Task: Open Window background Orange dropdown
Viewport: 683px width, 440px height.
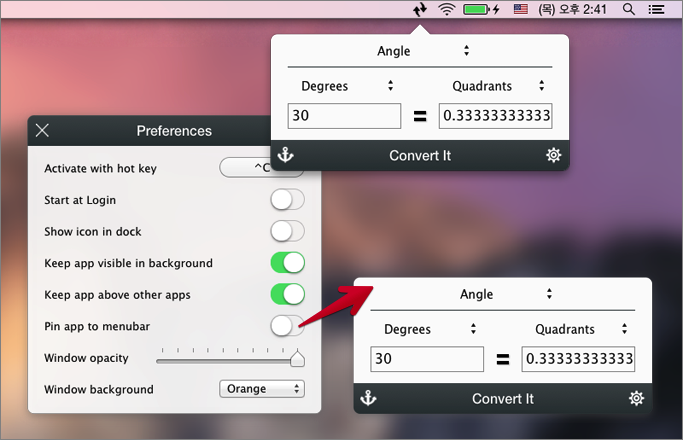Action: [x=262, y=389]
